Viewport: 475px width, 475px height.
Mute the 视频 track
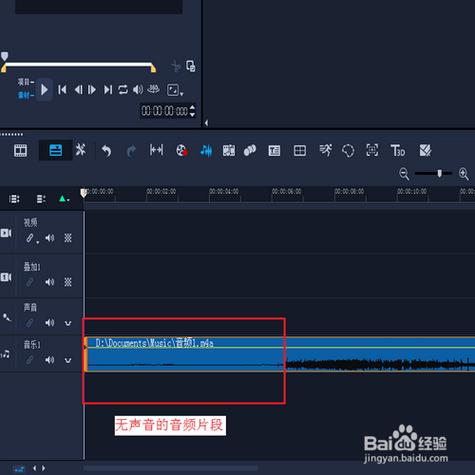point(50,238)
